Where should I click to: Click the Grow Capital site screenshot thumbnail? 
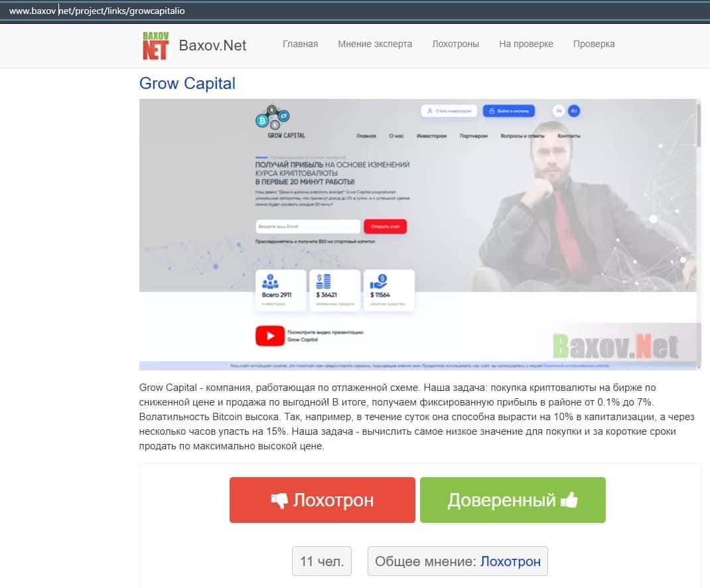pyautogui.click(x=420, y=234)
